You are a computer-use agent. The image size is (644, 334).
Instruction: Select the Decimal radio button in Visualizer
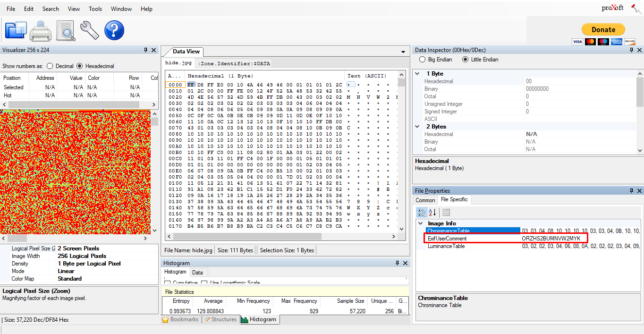pos(50,66)
